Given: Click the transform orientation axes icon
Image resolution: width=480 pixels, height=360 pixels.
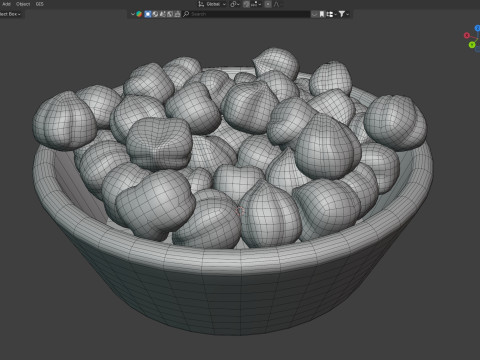Looking at the screenshot, I should [201, 4].
